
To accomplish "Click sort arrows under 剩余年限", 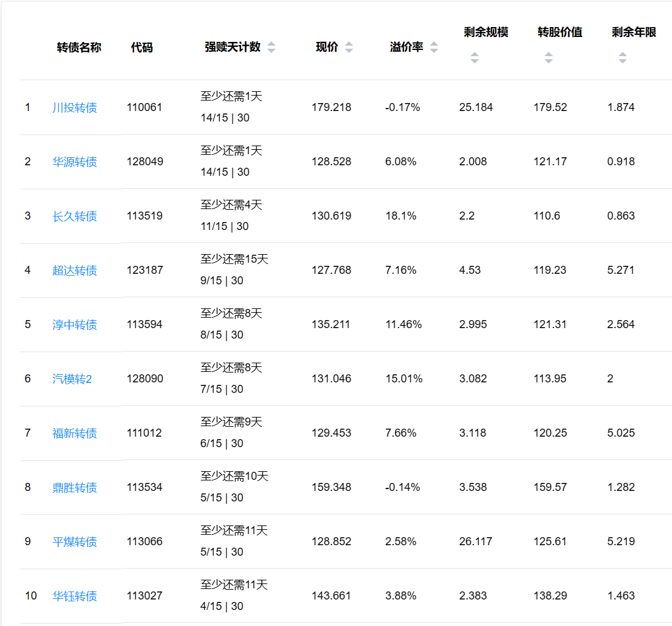I will click(x=622, y=58).
